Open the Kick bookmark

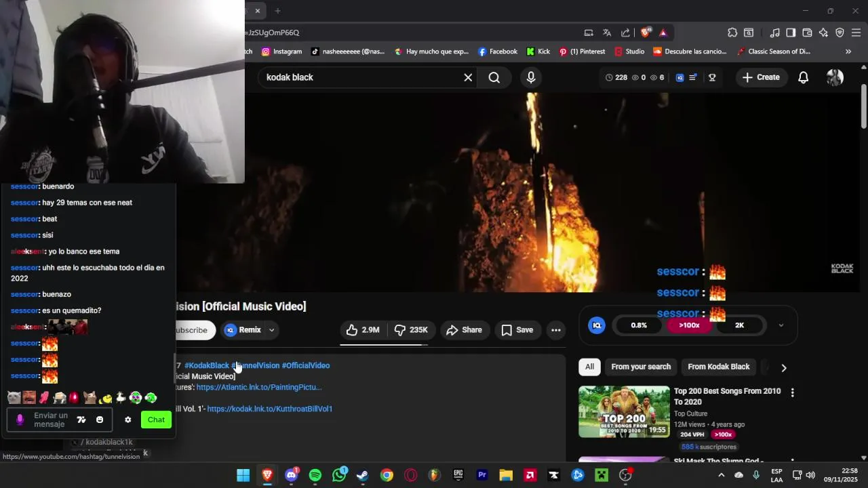pos(538,52)
